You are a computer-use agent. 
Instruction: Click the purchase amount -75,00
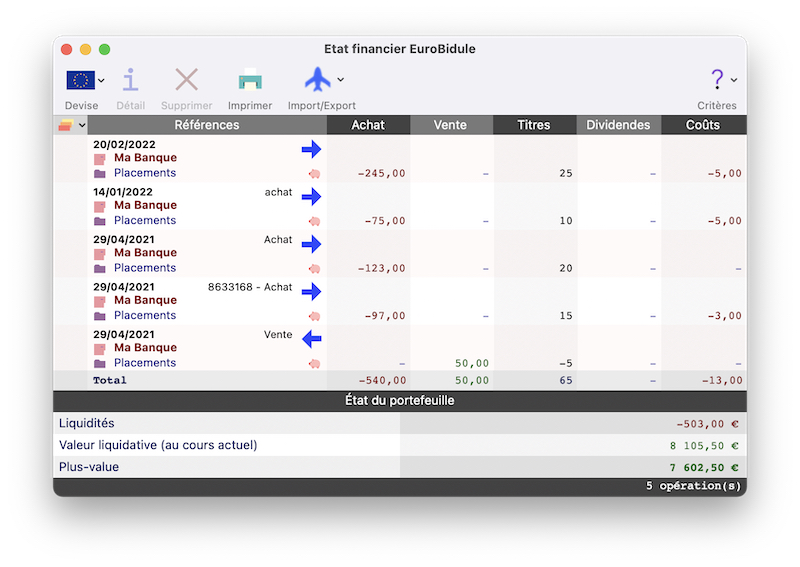[x=385, y=221]
